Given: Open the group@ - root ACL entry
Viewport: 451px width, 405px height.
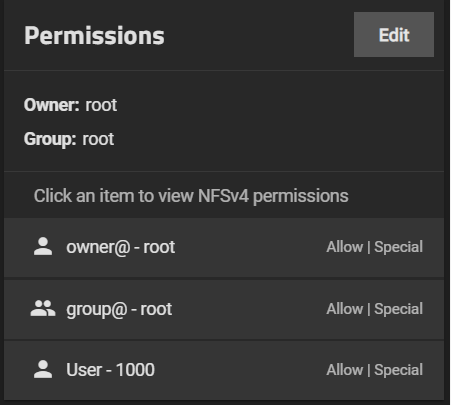Looking at the screenshot, I should coord(224,309).
